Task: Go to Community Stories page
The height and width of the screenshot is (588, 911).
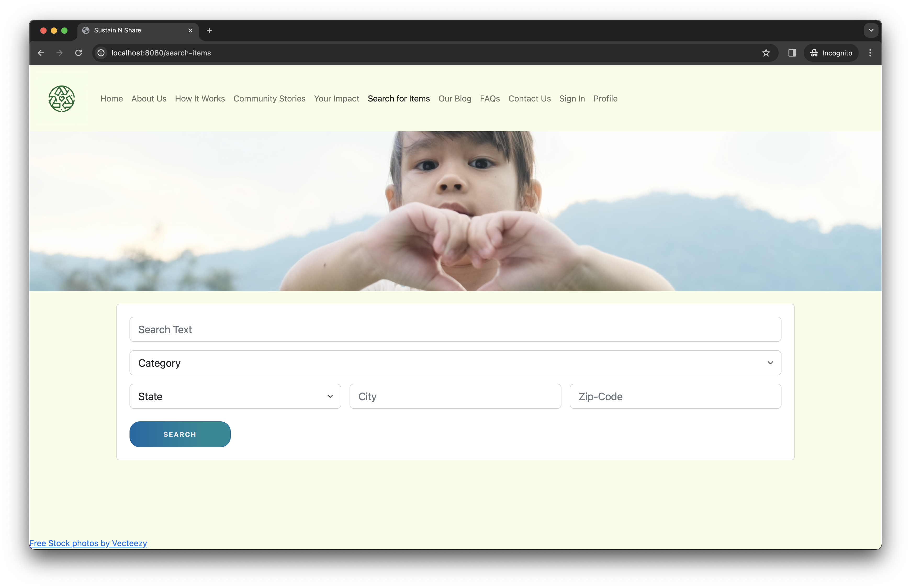Action: click(x=269, y=99)
